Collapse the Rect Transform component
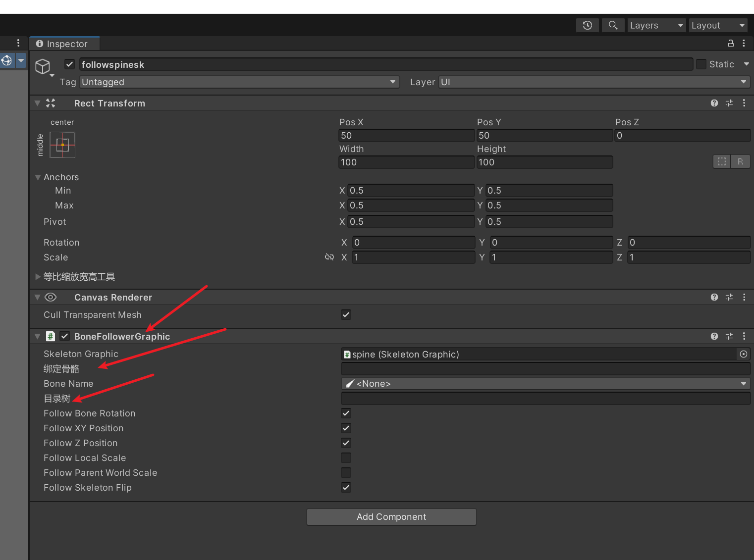The image size is (754, 560). (x=38, y=103)
